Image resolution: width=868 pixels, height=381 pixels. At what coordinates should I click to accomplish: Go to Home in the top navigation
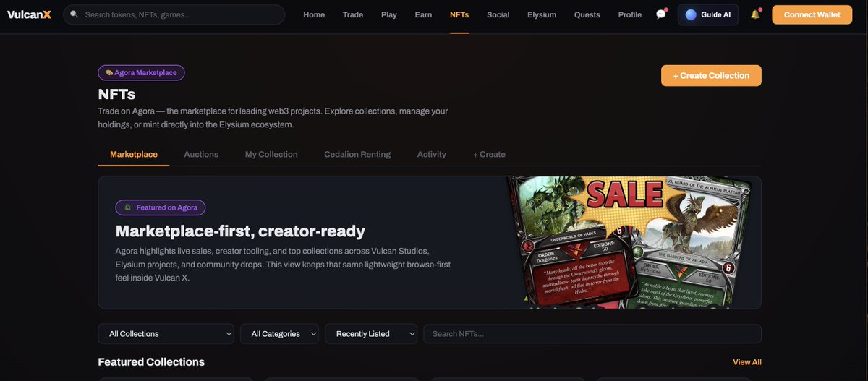coord(314,14)
